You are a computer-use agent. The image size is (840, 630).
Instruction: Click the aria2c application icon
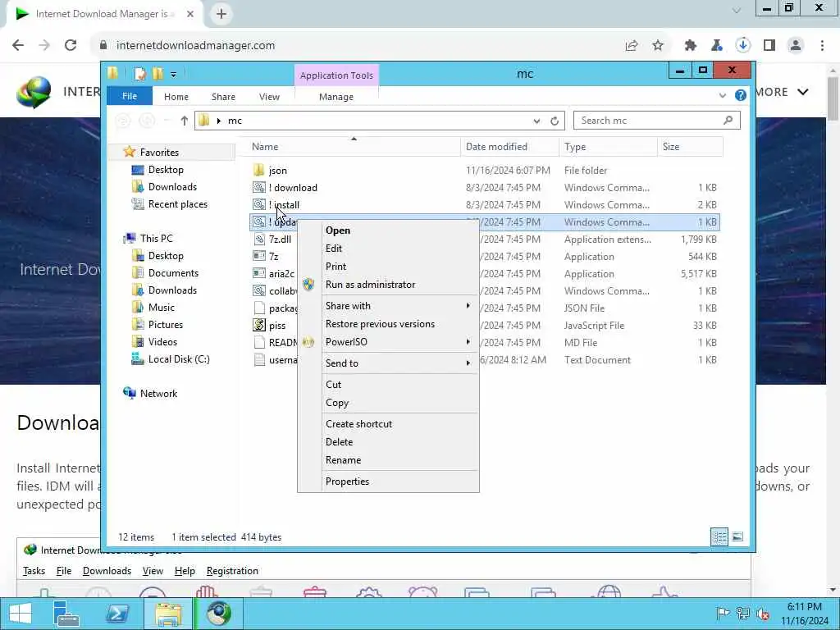pos(258,273)
